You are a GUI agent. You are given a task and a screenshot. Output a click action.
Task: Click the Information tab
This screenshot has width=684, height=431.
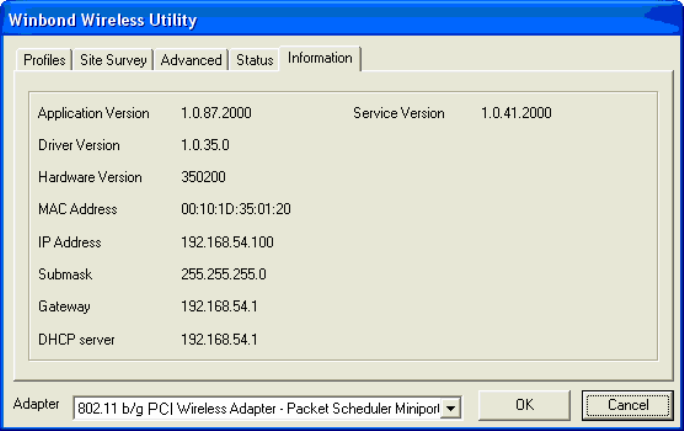(320, 58)
